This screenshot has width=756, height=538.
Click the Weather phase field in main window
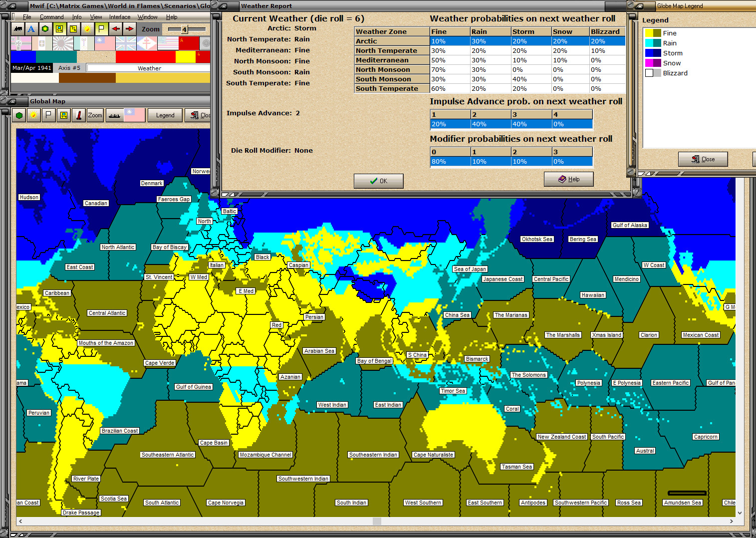(x=149, y=68)
